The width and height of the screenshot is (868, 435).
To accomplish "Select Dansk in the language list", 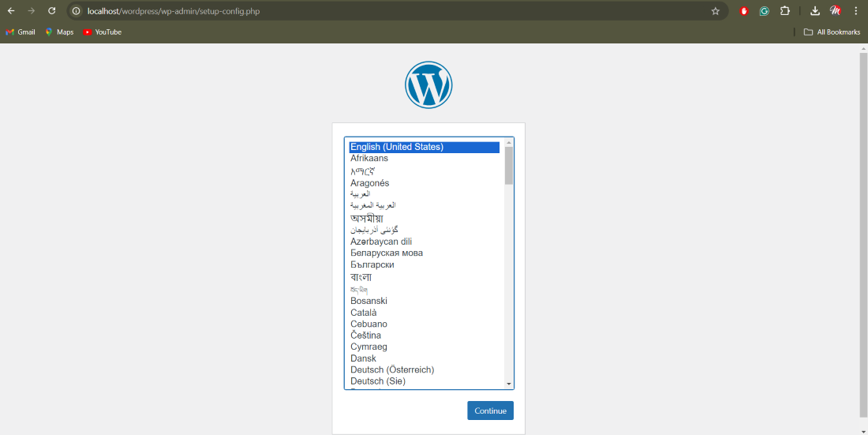I will coord(424,358).
